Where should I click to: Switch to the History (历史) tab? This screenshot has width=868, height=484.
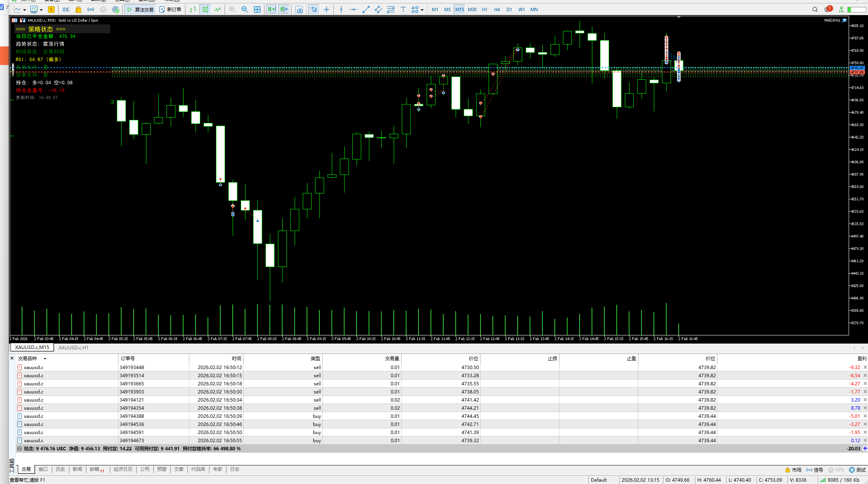coord(60,469)
